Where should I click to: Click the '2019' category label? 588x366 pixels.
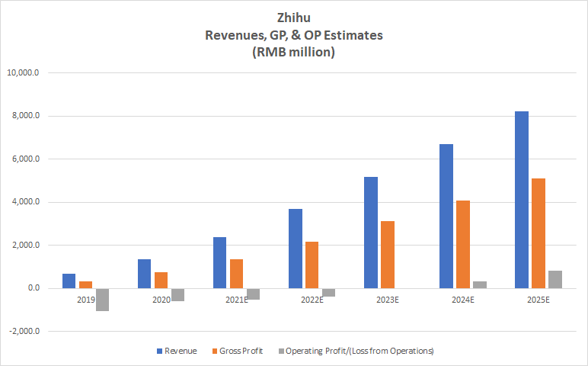pyautogui.click(x=86, y=300)
